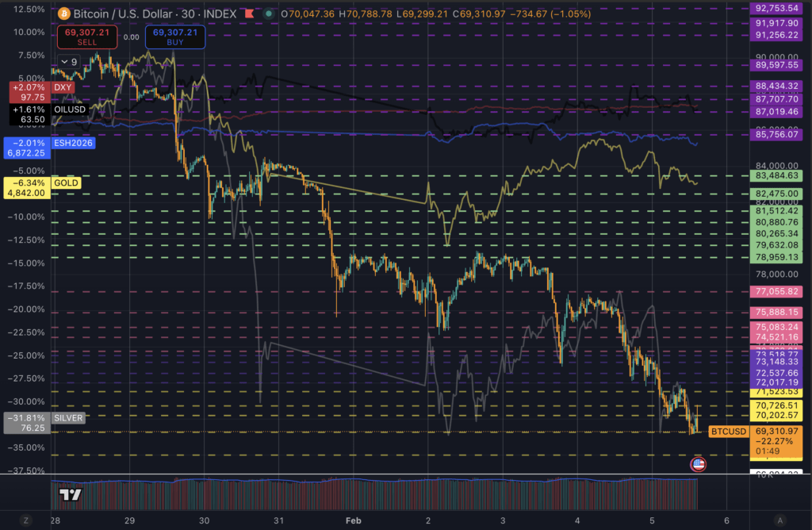Click the change value −734.67 (−1.05%)
The image size is (812, 530).
click(x=550, y=14)
